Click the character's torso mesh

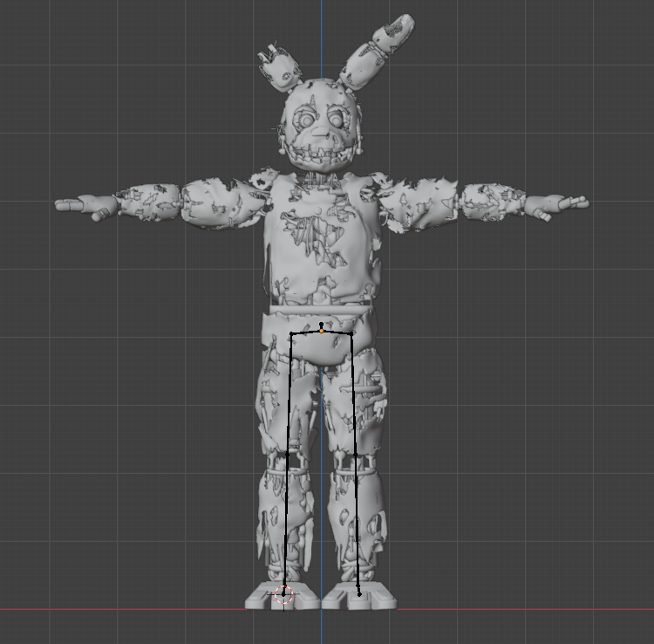(x=321, y=238)
